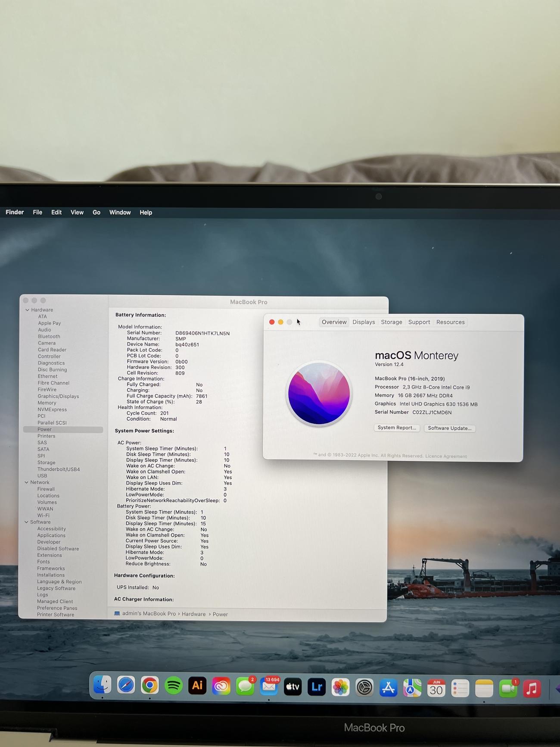The height and width of the screenshot is (747, 560).
Task: Open Adobe Lightroom from the dock
Action: pos(317,687)
